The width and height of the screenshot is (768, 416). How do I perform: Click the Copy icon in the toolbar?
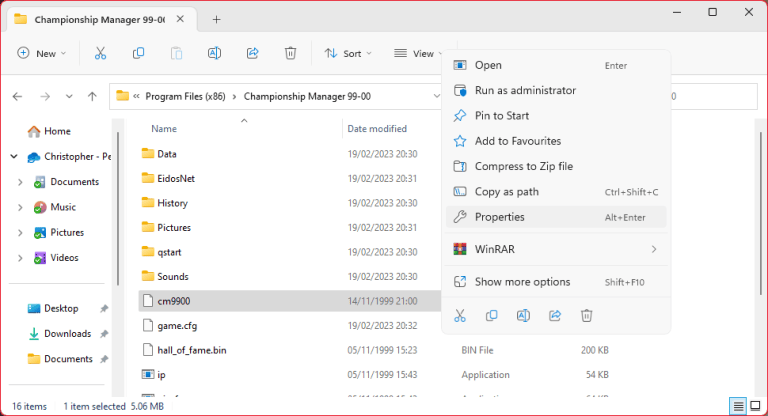click(138, 53)
